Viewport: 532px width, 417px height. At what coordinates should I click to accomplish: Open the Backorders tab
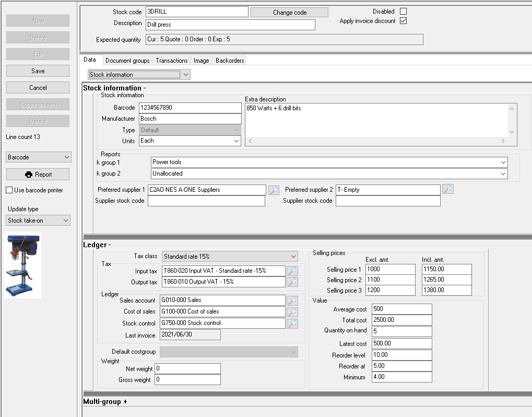coord(229,60)
